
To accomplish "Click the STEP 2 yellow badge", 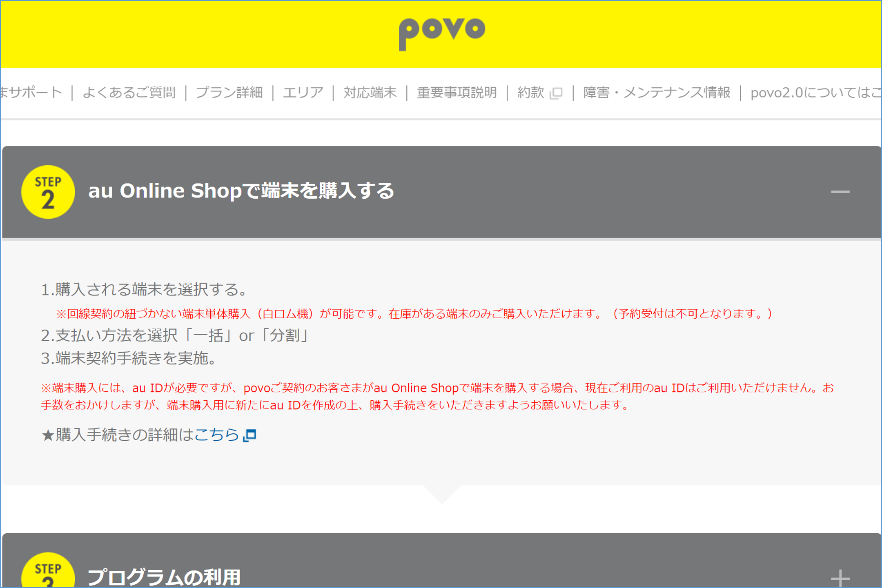I will [x=48, y=192].
